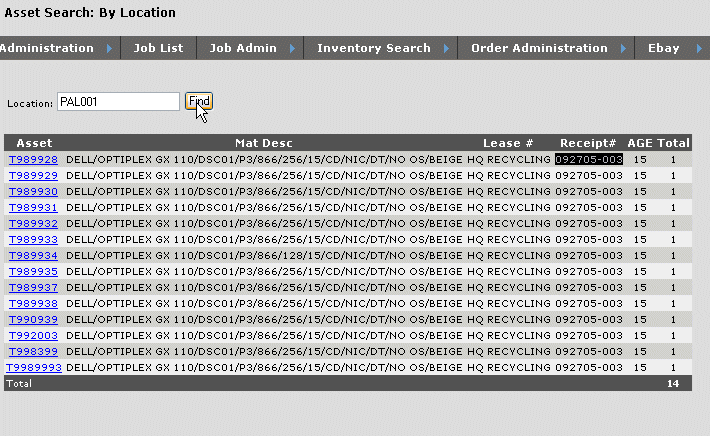Open asset link T989934
The height and width of the screenshot is (436, 710).
pos(34,255)
